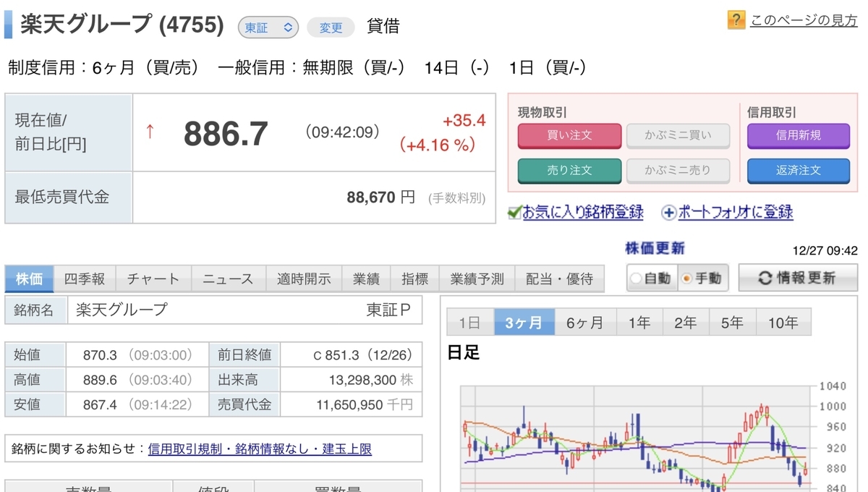
Task: Click the かぶミニ買い button
Action: click(678, 135)
